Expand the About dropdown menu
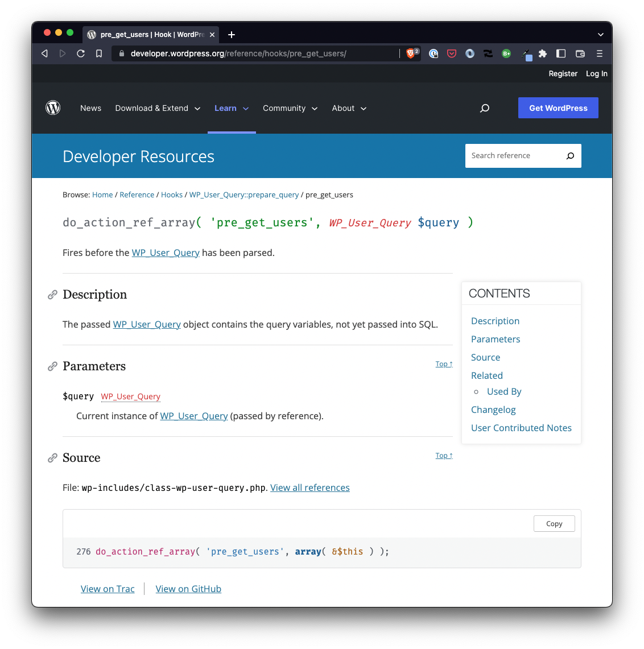This screenshot has width=644, height=649. pyautogui.click(x=349, y=108)
